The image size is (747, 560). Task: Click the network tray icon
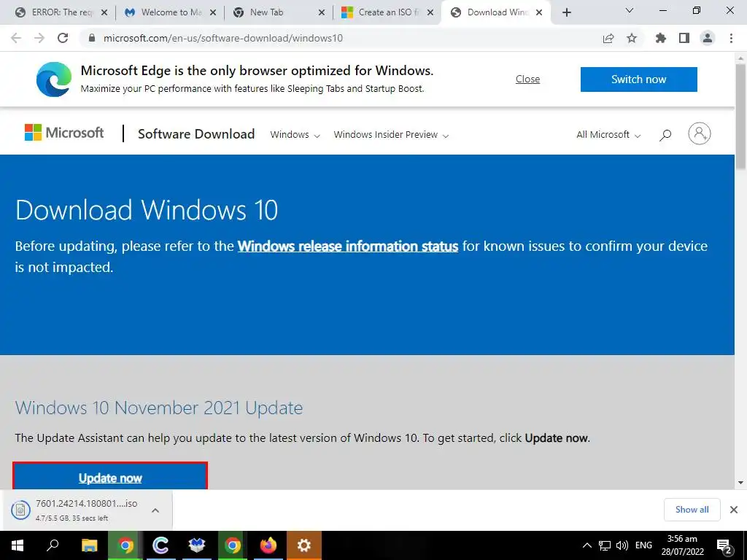(x=605, y=545)
